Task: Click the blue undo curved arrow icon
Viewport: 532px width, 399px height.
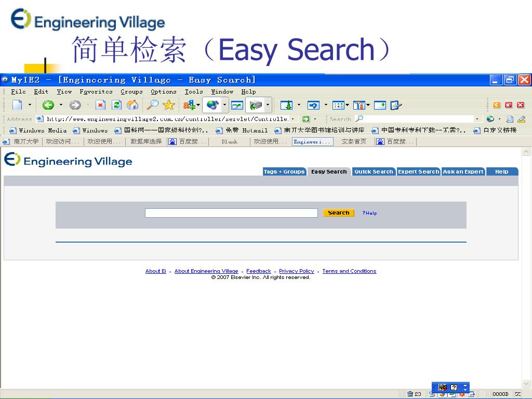Action: point(313,105)
